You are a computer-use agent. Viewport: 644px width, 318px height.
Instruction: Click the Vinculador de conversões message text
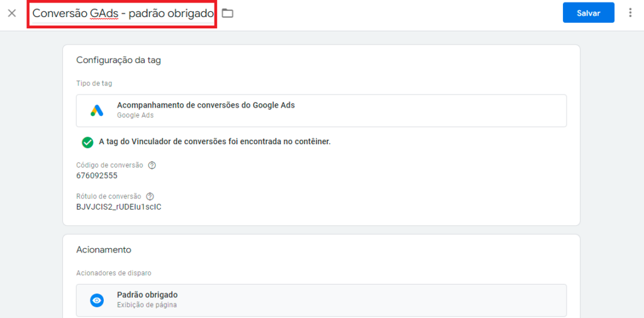215,142
